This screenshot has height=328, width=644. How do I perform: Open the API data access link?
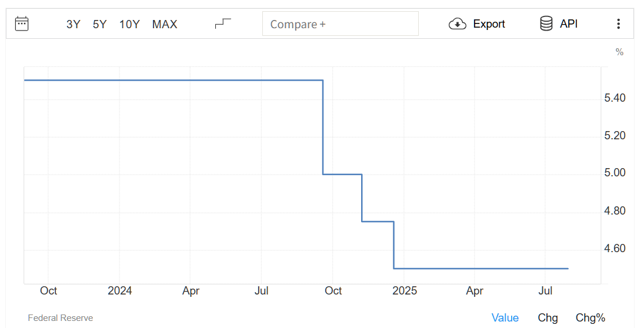pyautogui.click(x=569, y=24)
